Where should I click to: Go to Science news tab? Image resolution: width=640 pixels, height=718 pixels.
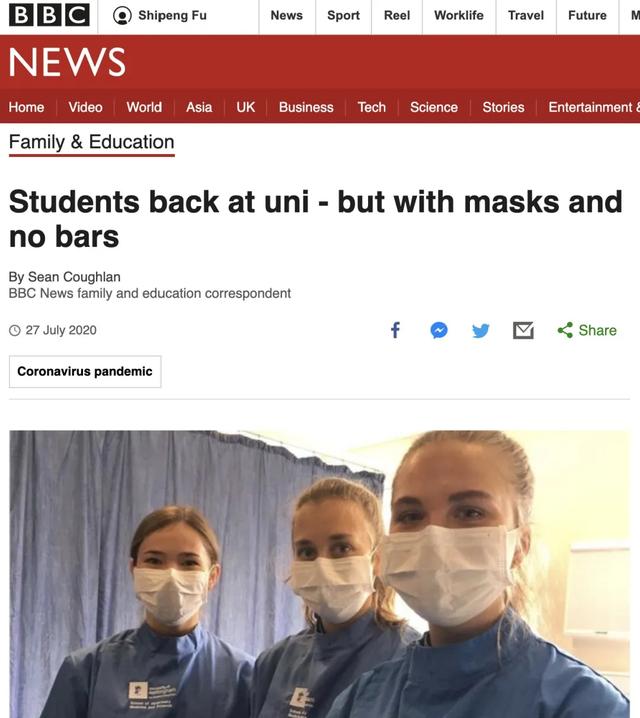[434, 107]
